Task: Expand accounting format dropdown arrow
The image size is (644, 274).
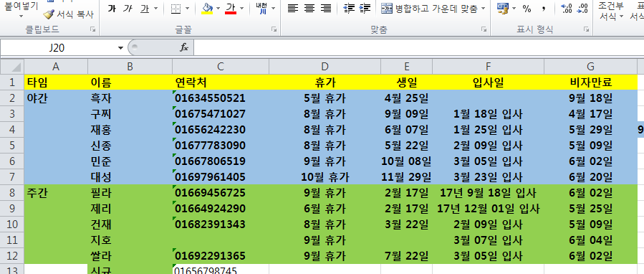Action: 514,8
